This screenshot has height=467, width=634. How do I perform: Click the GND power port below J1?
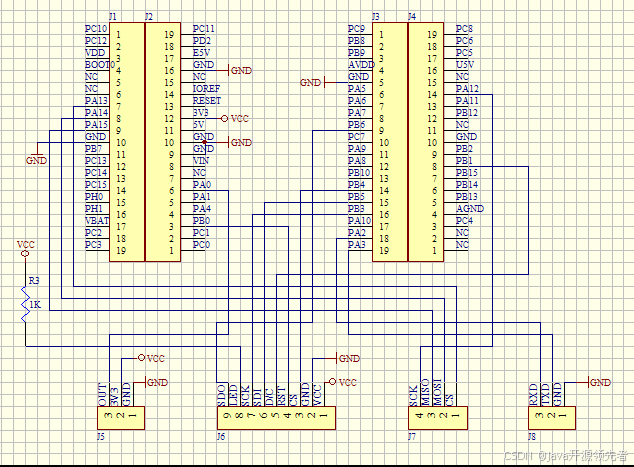36,156
